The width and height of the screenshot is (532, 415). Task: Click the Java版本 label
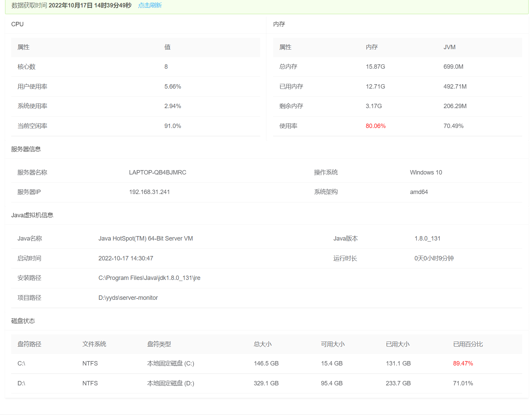[346, 238]
